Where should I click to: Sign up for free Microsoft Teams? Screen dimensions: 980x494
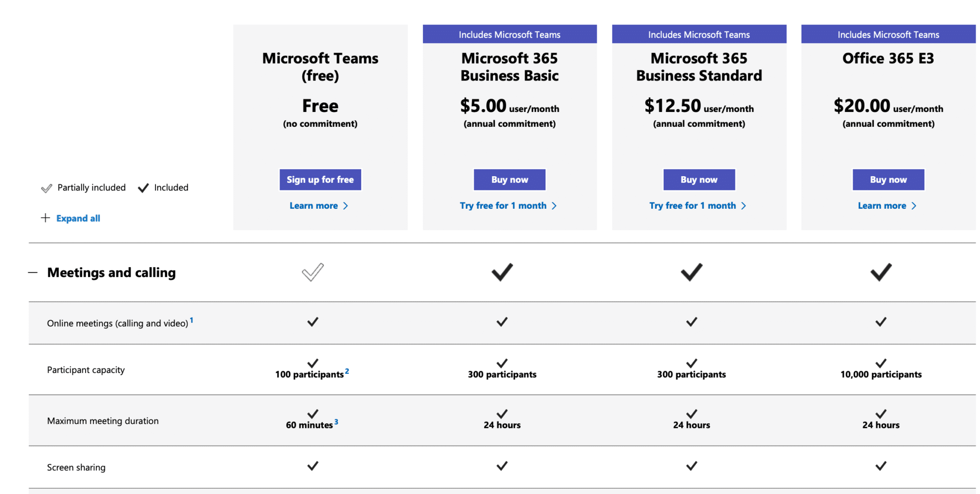[320, 180]
